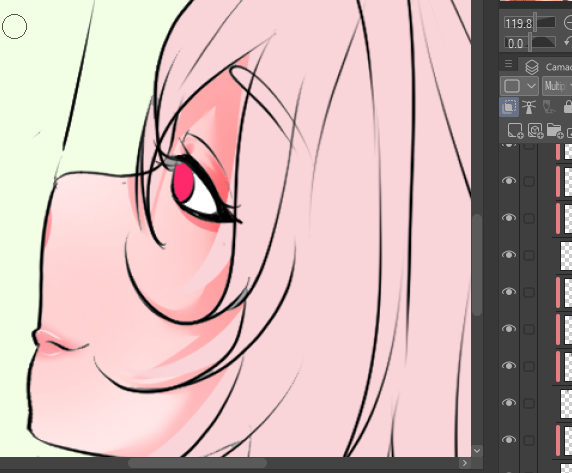
Task: Select the Camada layers tab icon
Action: (532, 67)
